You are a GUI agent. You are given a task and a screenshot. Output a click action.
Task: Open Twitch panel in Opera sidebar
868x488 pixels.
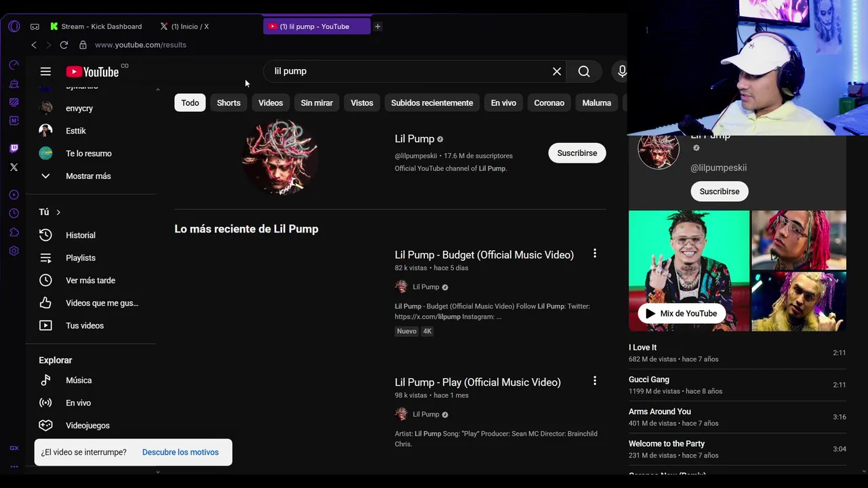point(14,148)
